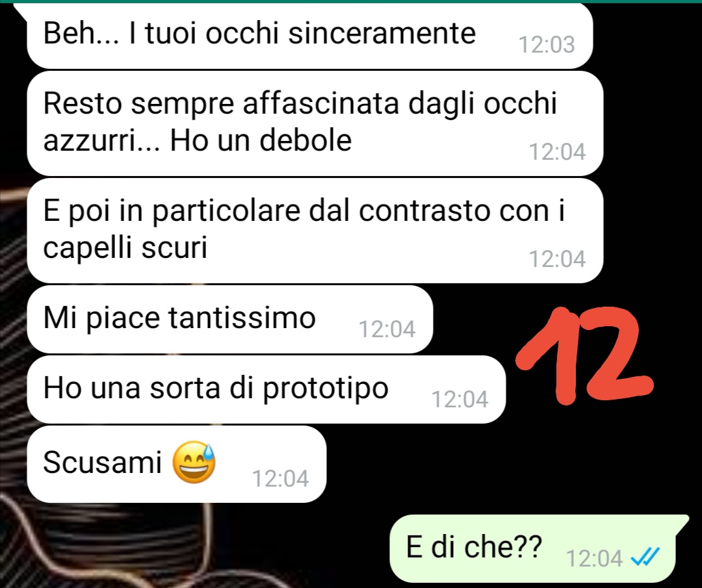Tap the "Ho una sorta di prototipo" message

[x=266, y=389]
